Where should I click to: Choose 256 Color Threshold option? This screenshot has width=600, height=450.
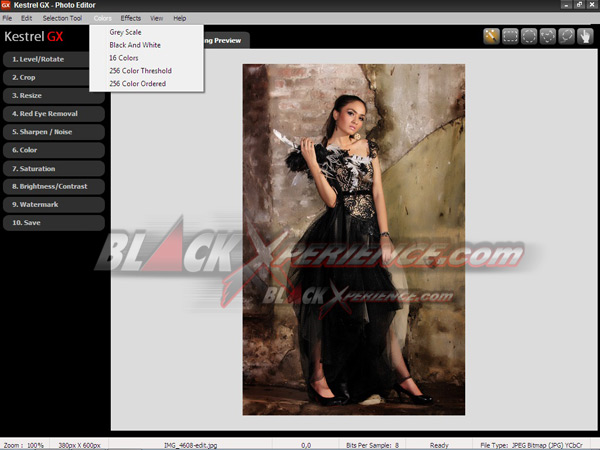tap(147, 71)
